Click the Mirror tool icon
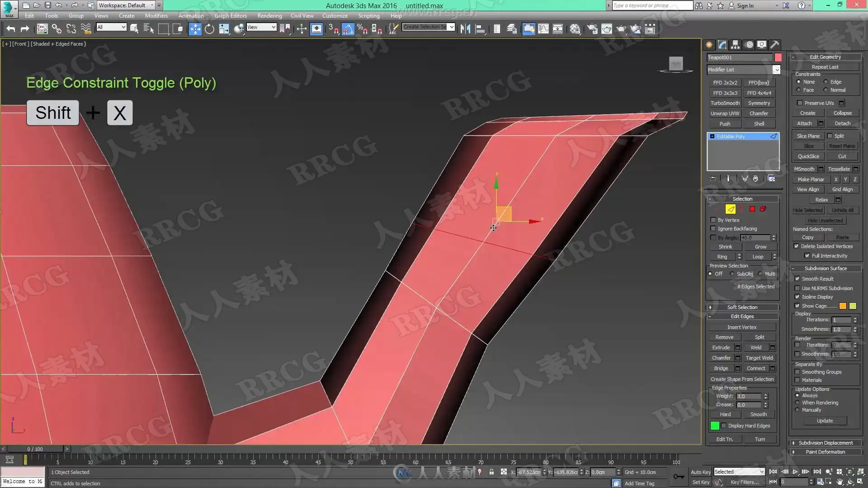Viewport: 868px width, 488px height. tap(465, 29)
